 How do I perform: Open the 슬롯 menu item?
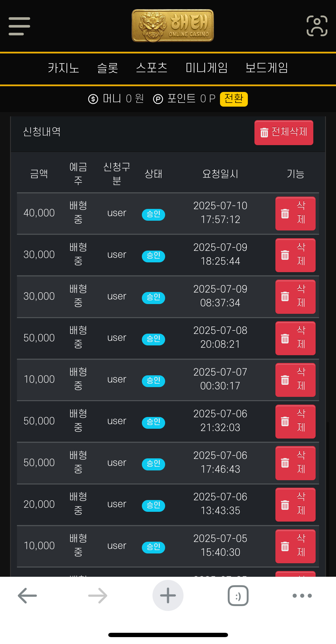108,68
